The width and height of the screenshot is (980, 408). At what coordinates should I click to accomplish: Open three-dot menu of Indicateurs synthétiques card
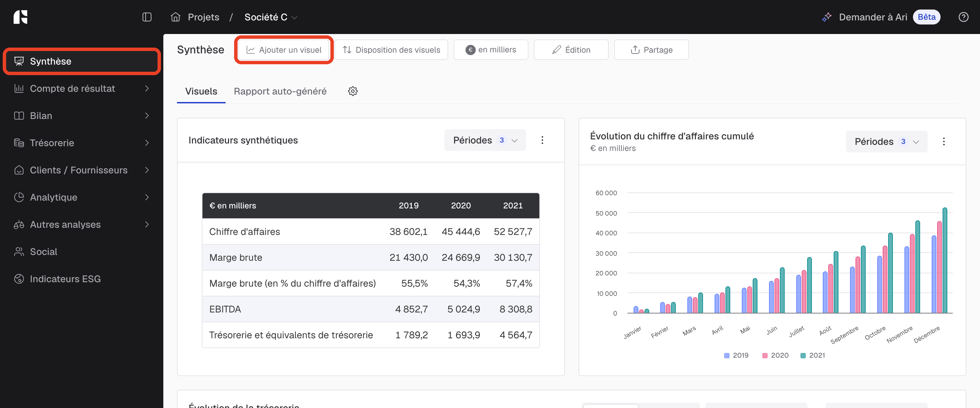click(542, 140)
